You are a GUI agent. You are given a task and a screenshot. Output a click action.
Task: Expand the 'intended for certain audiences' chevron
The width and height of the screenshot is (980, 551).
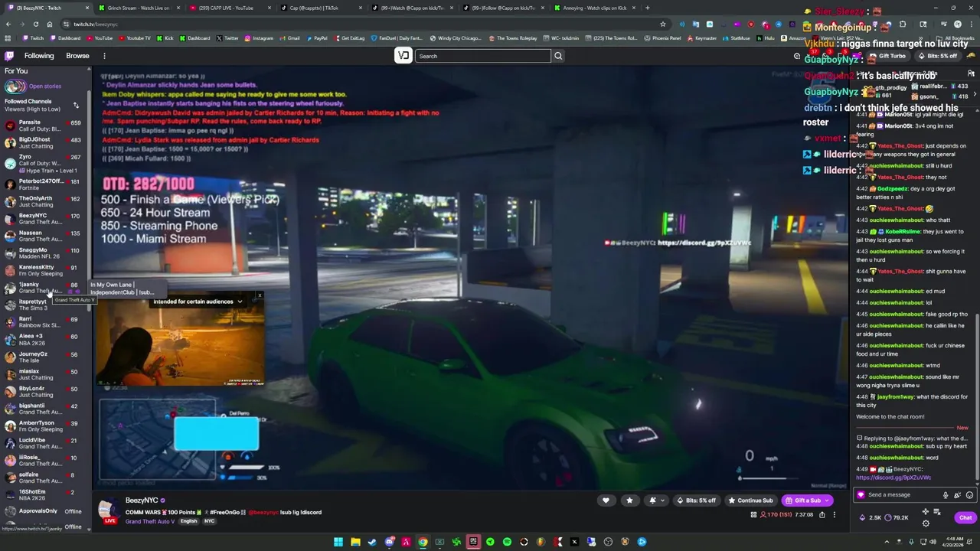tap(240, 302)
